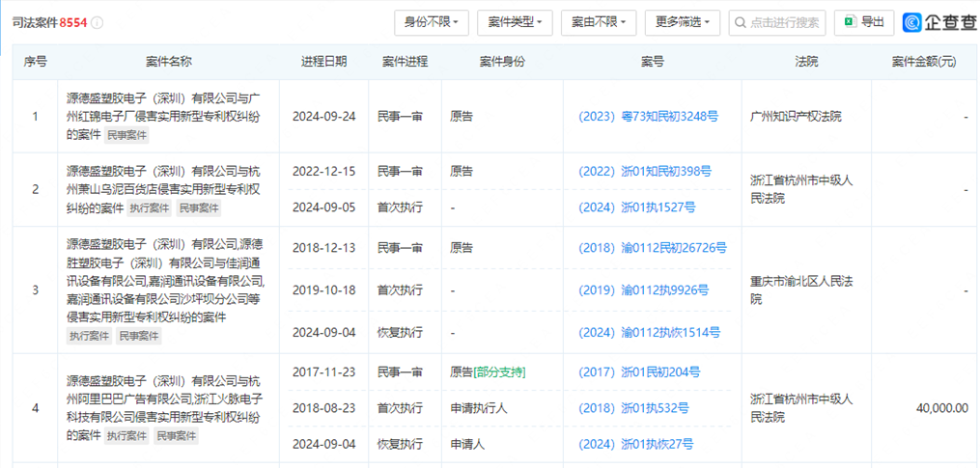Click the 司法案件 section title
This screenshot has width=980, height=468.
[x=35, y=23]
